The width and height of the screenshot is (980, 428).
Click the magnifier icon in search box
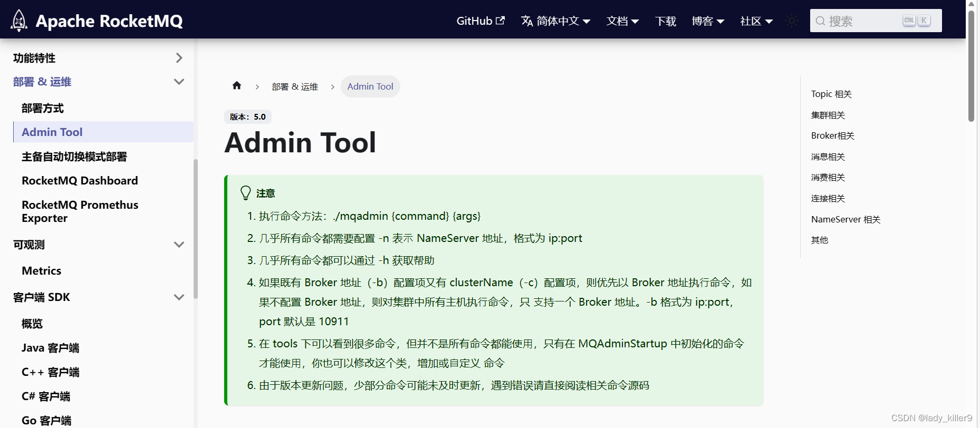[x=820, y=21]
